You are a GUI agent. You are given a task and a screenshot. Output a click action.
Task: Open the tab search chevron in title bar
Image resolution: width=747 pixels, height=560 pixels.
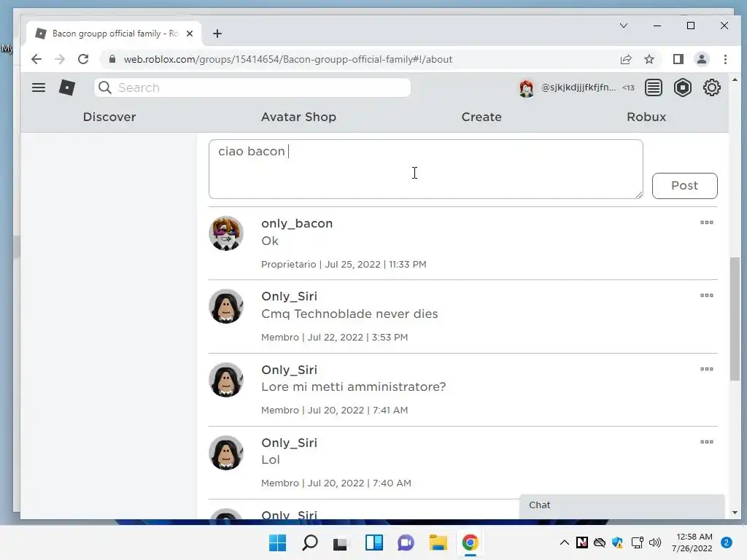pyautogui.click(x=624, y=26)
